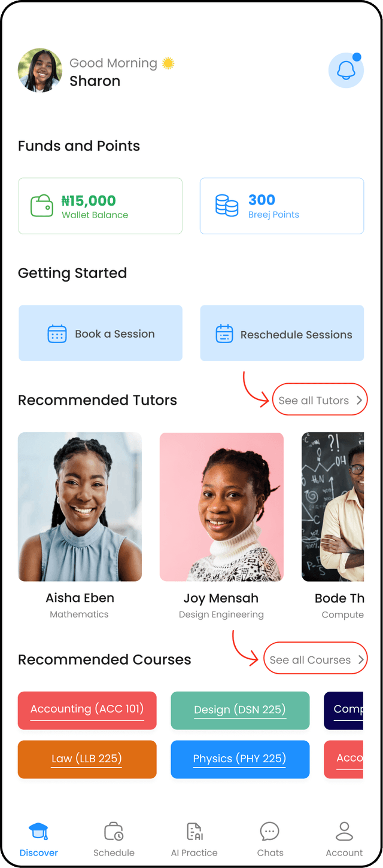The image size is (383, 868).
Task: Select the green Design (DSN 225) chip
Action: click(240, 710)
